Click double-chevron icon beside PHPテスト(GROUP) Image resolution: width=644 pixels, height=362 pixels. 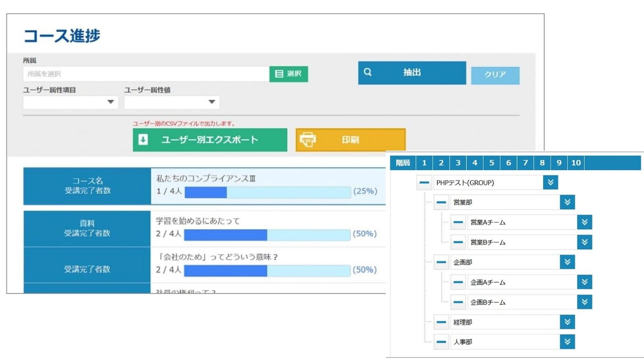tap(550, 183)
